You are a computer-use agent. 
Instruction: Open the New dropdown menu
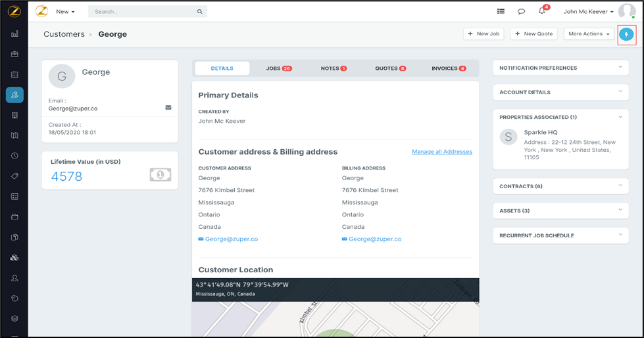pos(65,12)
